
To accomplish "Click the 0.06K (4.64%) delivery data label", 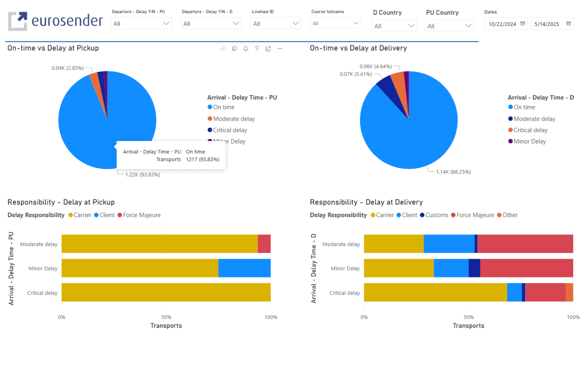I will (x=376, y=67).
